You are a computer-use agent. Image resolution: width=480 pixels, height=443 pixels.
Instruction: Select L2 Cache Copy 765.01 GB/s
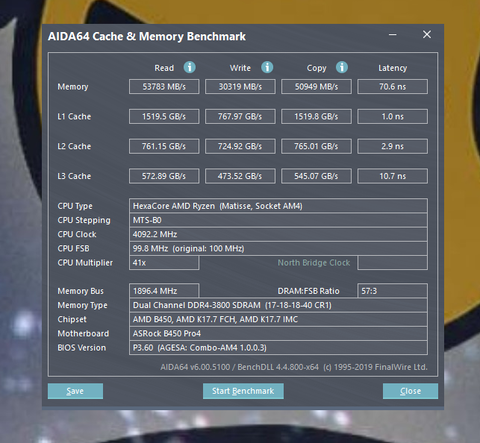click(x=316, y=146)
